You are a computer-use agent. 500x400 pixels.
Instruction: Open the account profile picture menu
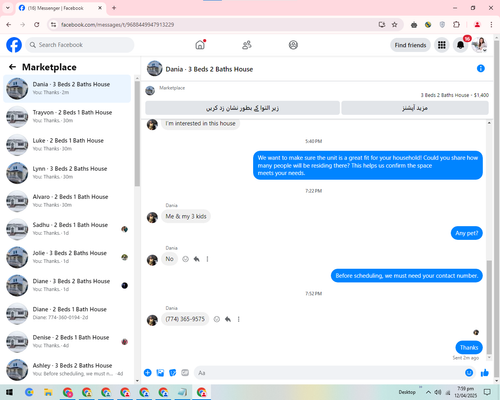point(479,45)
